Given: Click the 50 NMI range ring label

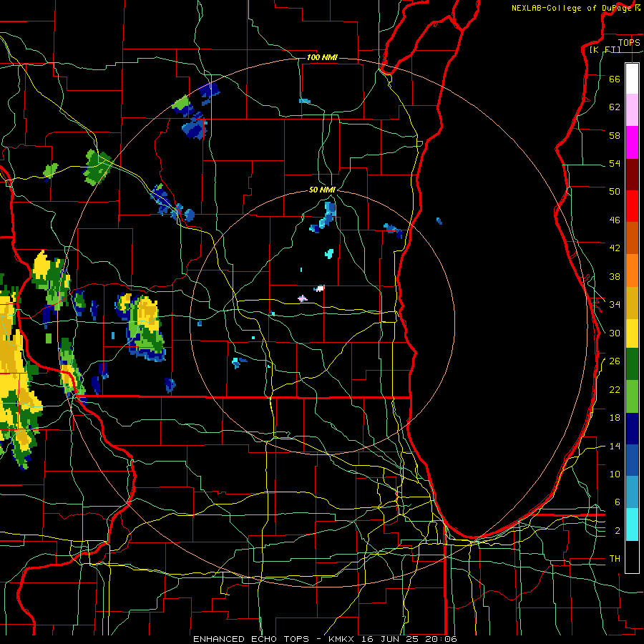Looking at the screenshot, I should [x=322, y=190].
